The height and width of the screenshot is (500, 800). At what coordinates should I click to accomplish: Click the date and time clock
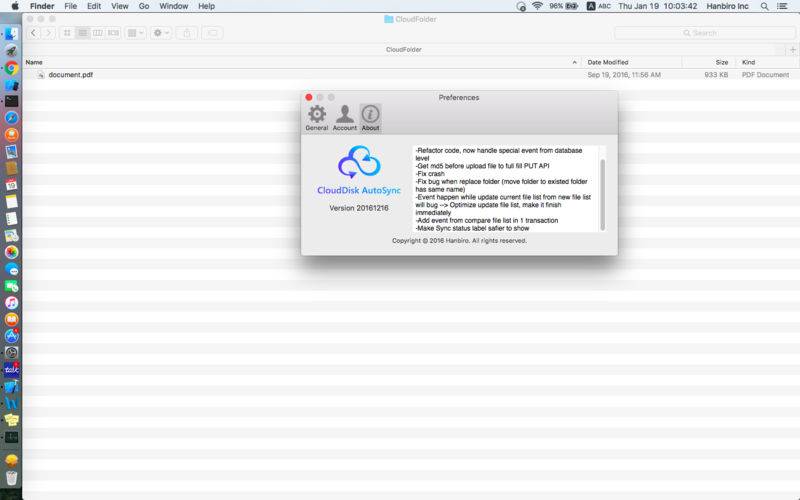point(657,6)
